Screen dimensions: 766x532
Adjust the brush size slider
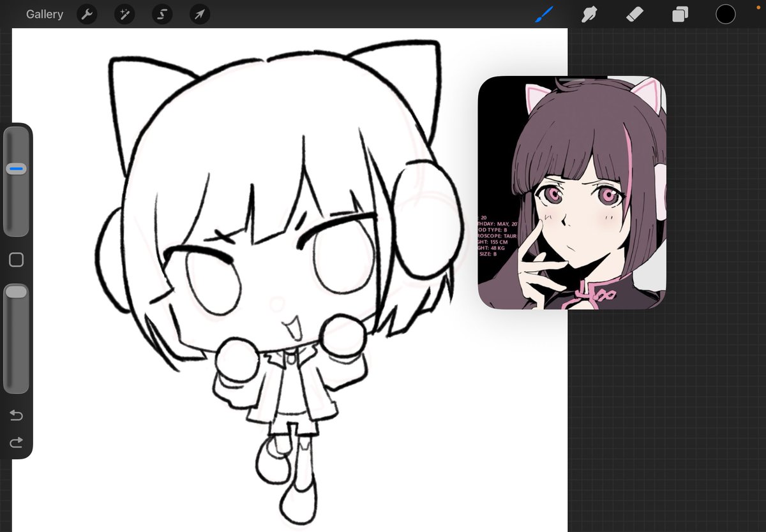17,182
